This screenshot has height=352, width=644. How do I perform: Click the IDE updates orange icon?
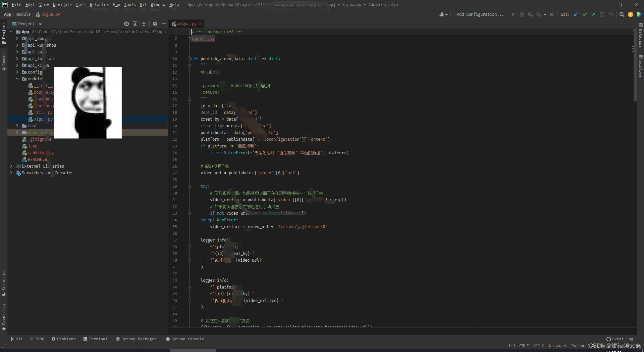point(631,14)
